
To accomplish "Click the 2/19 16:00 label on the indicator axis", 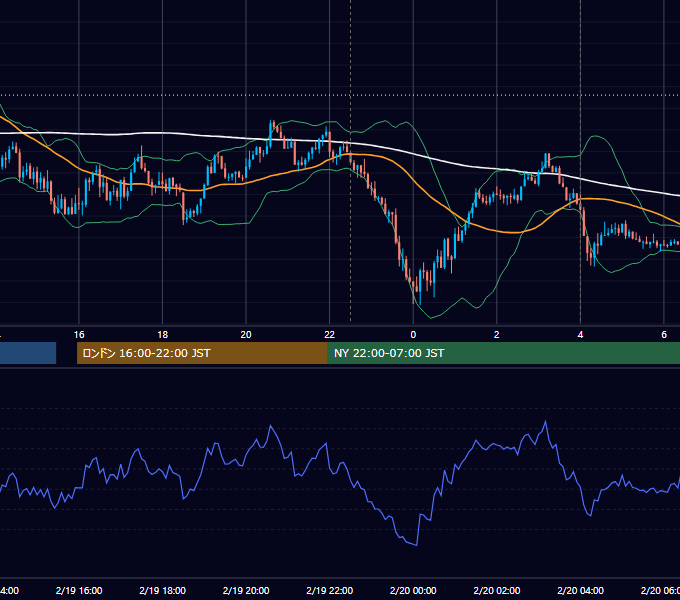I will pyautogui.click(x=79, y=590).
